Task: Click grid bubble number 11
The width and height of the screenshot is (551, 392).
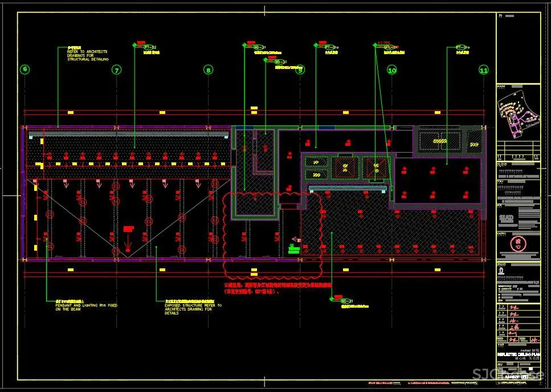Action: [484, 70]
